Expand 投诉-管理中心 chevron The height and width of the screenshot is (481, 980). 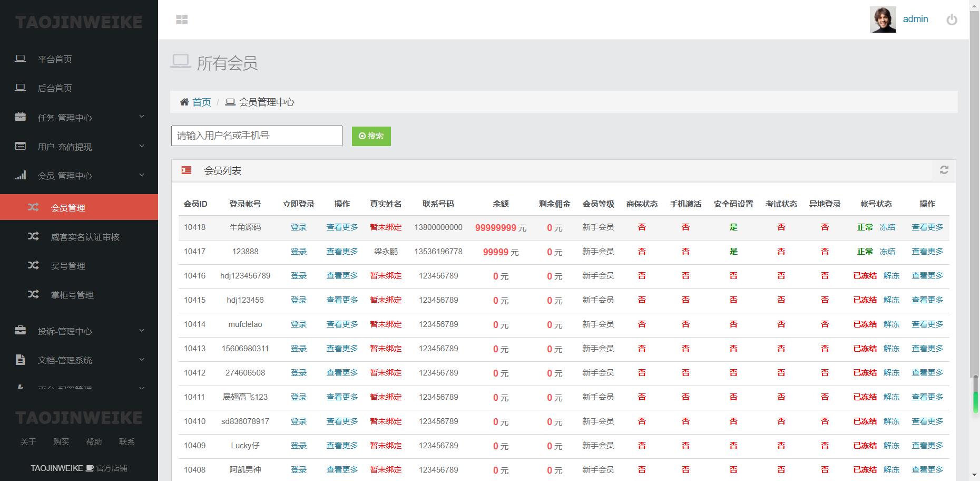tap(142, 331)
